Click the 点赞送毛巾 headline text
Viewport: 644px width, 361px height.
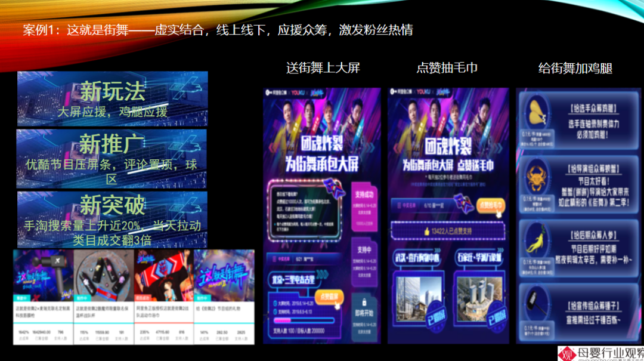coord(476,165)
